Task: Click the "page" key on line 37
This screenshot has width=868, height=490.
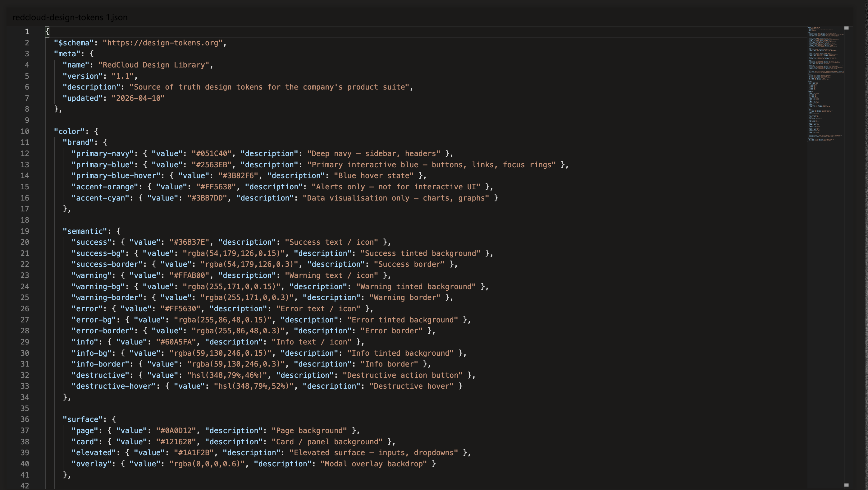Action: coord(85,431)
